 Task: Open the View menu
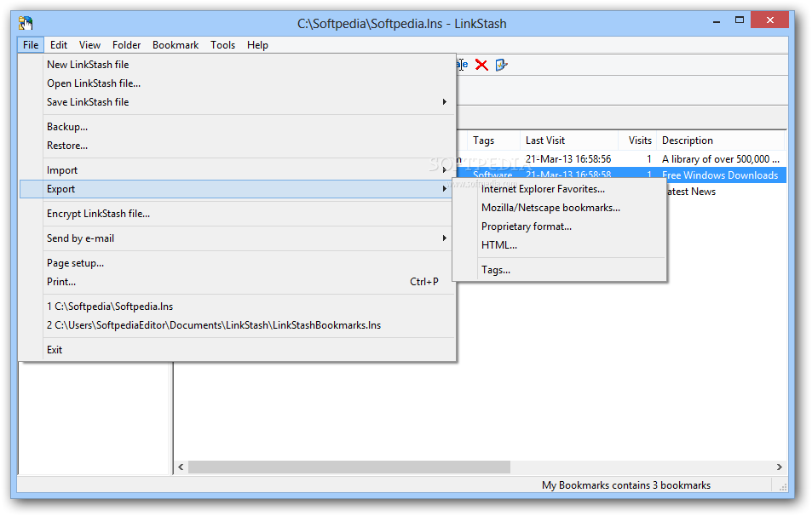point(89,45)
